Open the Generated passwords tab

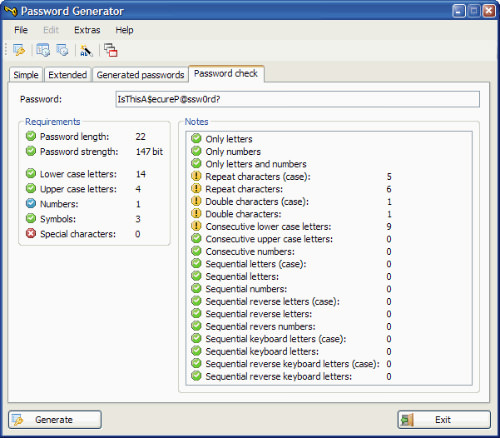pos(140,75)
